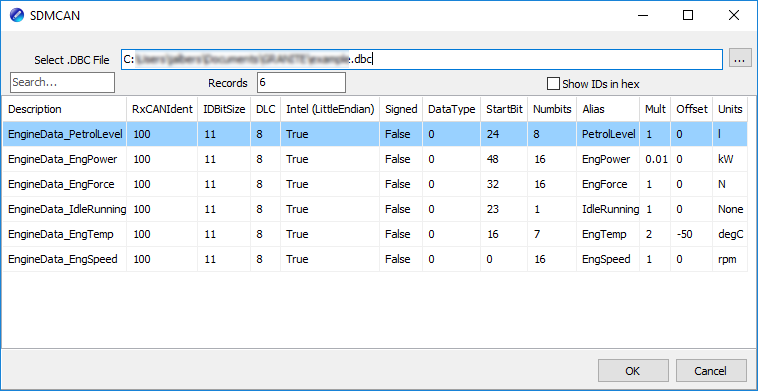758x391 pixels.
Task: Enable the Show IDs in hex checkbox
Action: (553, 84)
